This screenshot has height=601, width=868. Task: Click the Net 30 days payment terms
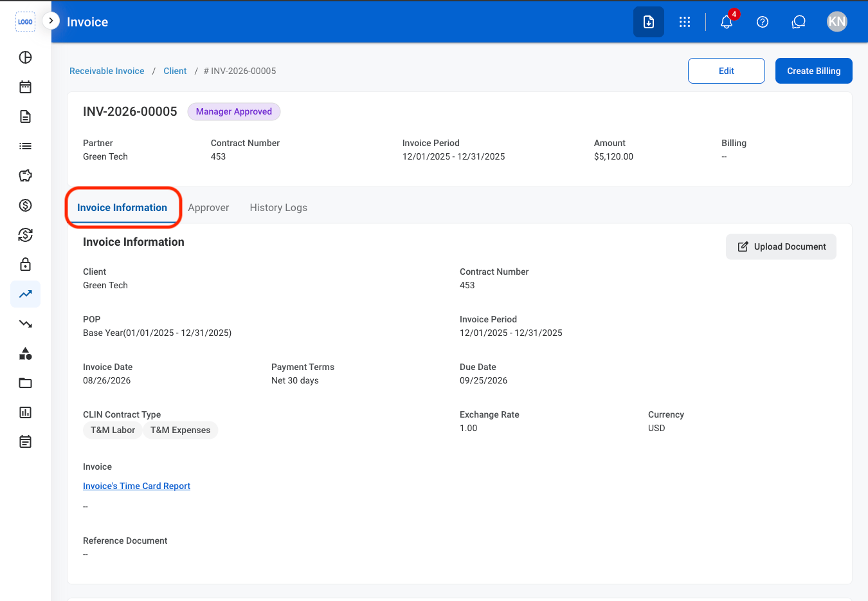(x=295, y=380)
